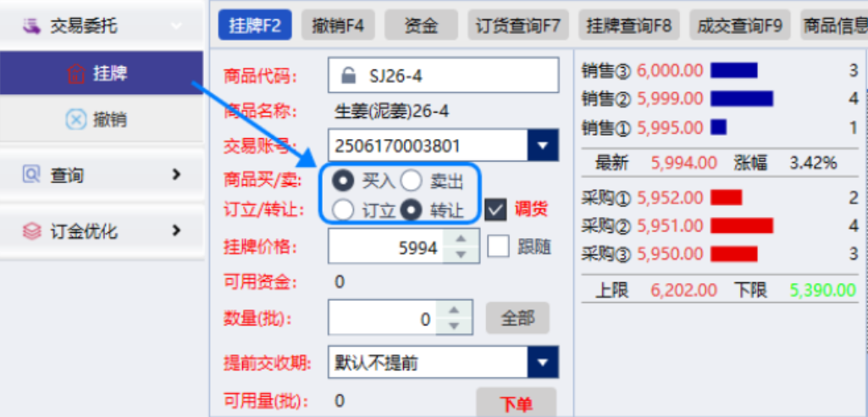Image resolution: width=868 pixels, height=417 pixels.
Task: Select the 订立 radio button
Action: (x=343, y=210)
